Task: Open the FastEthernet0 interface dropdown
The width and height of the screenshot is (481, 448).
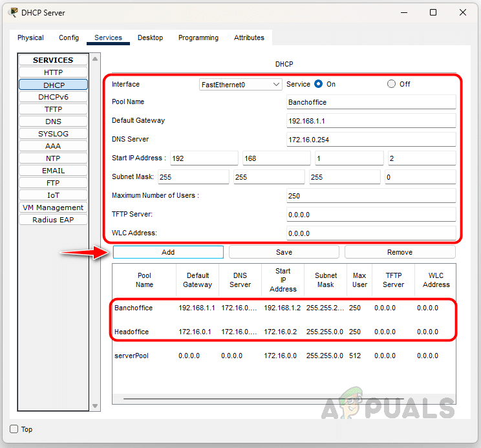Action: click(x=240, y=85)
